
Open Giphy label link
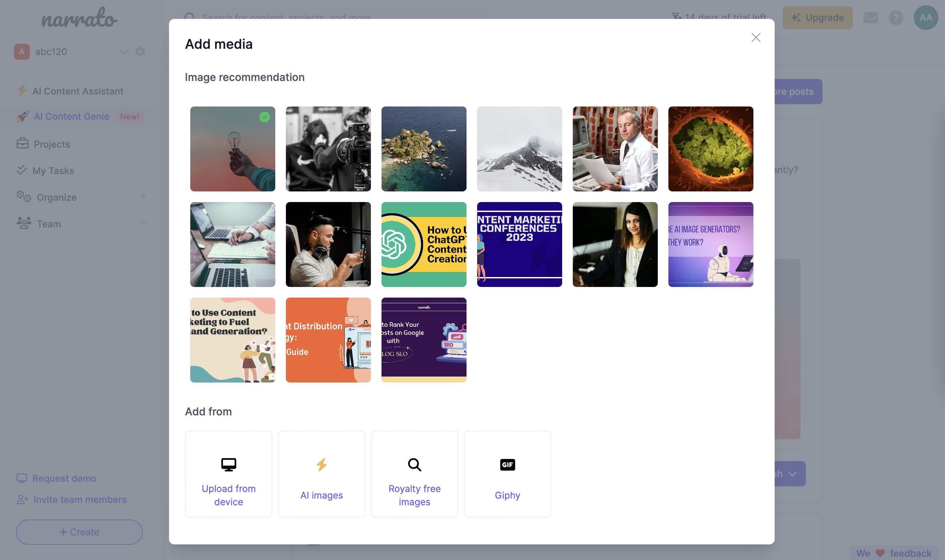pos(507,495)
